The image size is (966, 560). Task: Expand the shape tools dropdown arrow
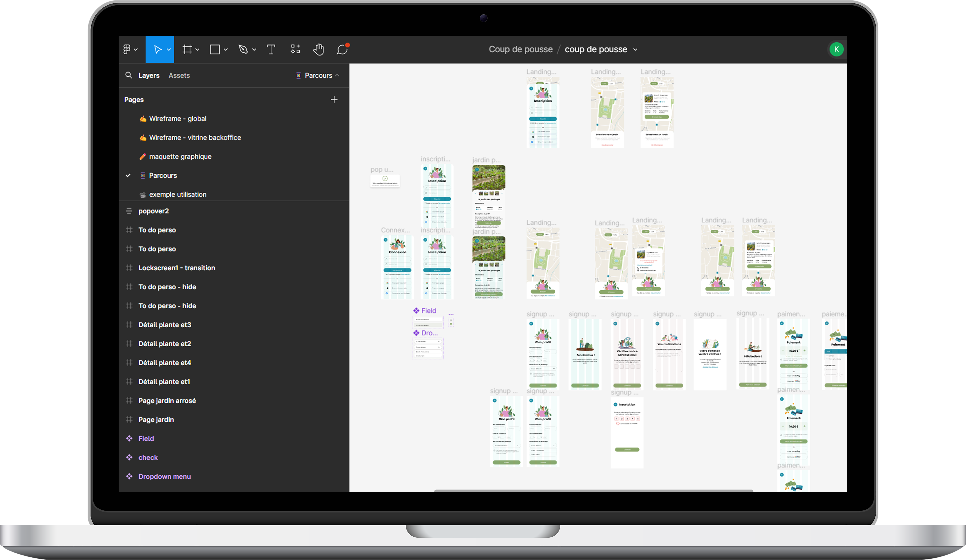click(226, 49)
